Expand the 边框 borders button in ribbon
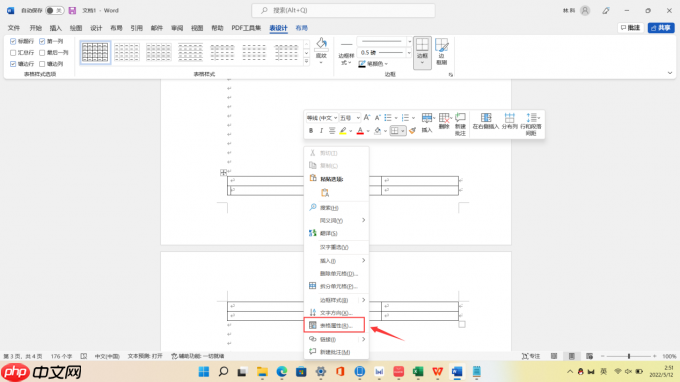Viewport: 680px width, 382px height. click(x=422, y=62)
